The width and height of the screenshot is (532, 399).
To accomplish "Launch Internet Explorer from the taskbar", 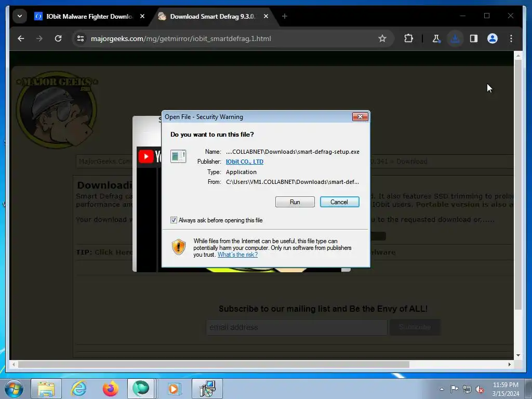I will point(79,389).
